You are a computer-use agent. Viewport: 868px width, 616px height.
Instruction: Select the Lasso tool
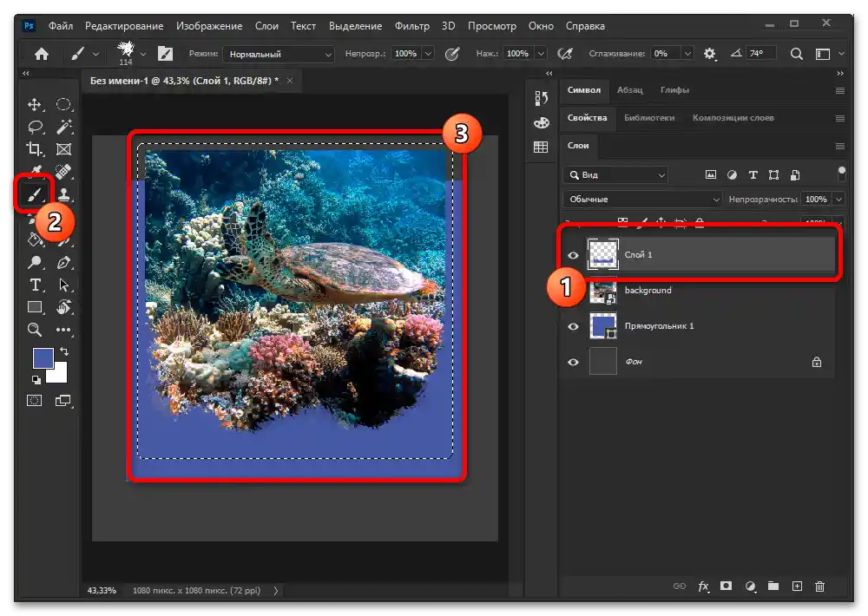[x=35, y=127]
